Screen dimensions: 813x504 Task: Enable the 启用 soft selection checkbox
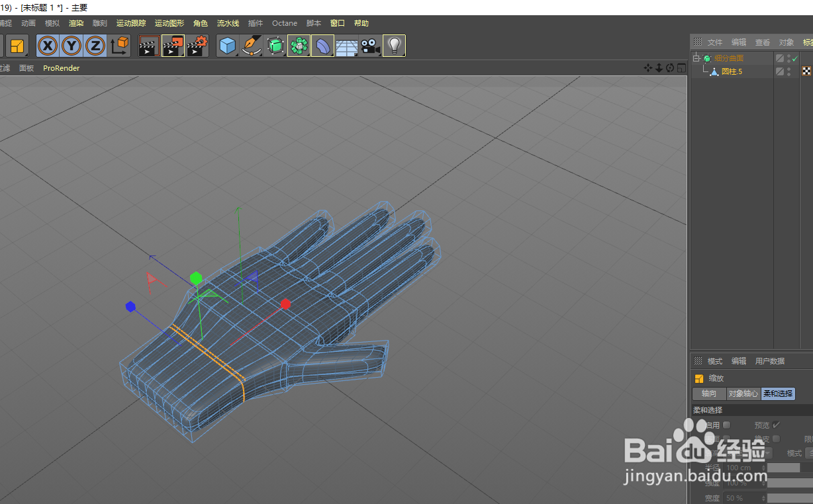coord(726,425)
